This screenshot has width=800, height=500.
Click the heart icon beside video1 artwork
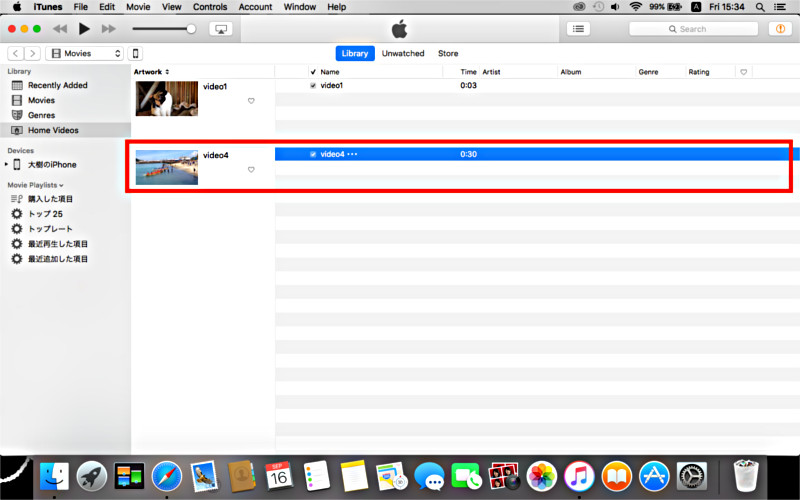251,101
